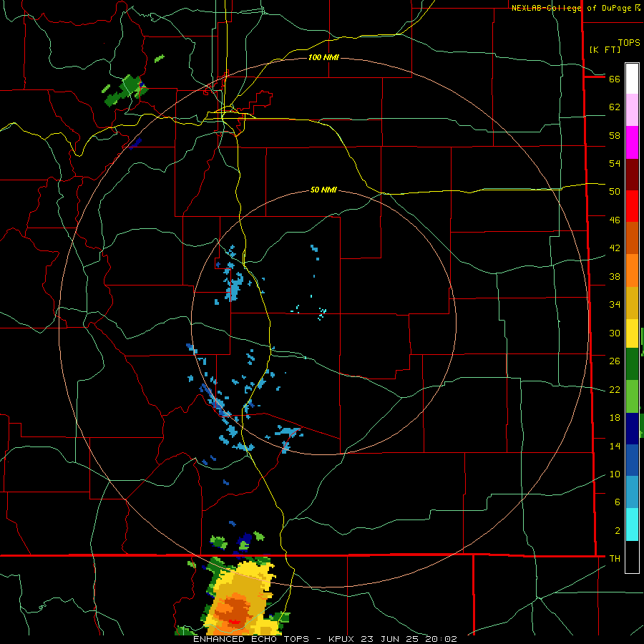
Task: Select the gold legend band
Action: coord(632,303)
